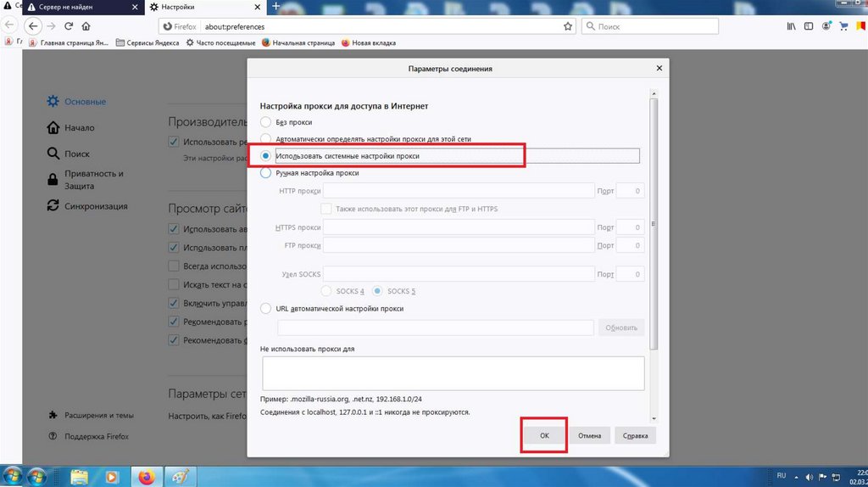Open Синхронизация settings category
This screenshot has height=487, width=868.
coord(87,205)
